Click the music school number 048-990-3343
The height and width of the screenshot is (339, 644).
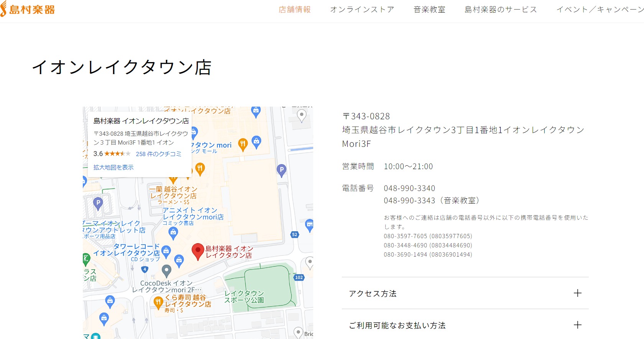pos(409,201)
